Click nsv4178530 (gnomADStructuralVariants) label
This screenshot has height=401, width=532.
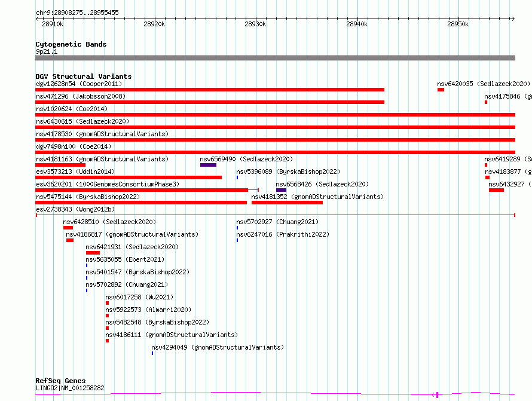(x=102, y=134)
